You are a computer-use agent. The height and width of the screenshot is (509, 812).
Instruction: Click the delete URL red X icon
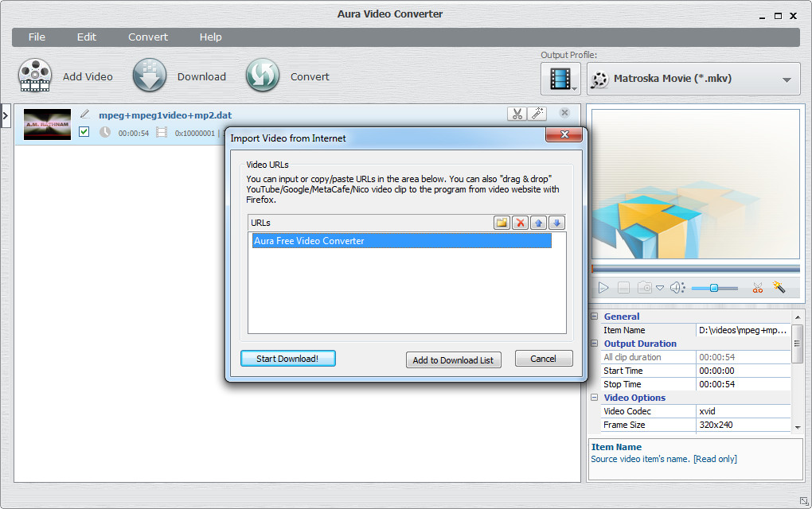521,223
